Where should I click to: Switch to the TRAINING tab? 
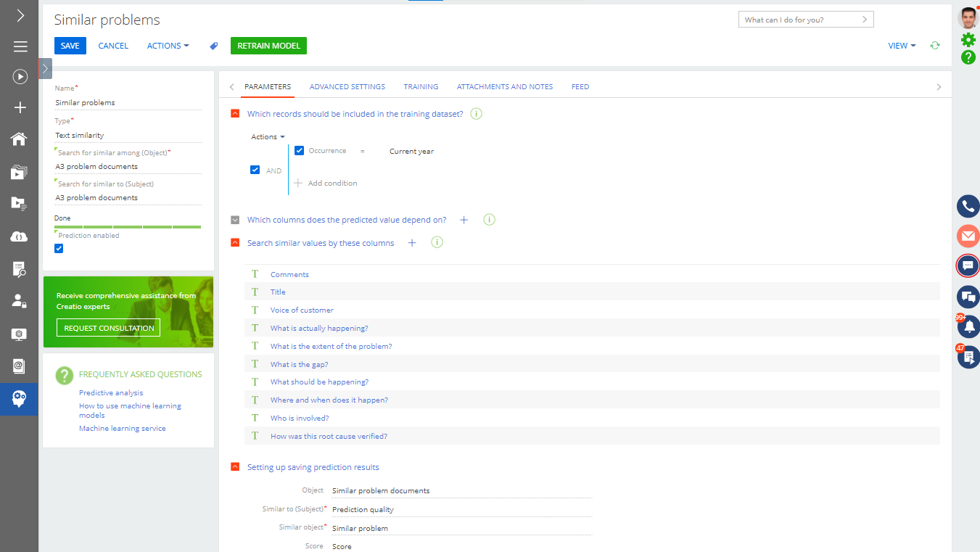tap(421, 86)
